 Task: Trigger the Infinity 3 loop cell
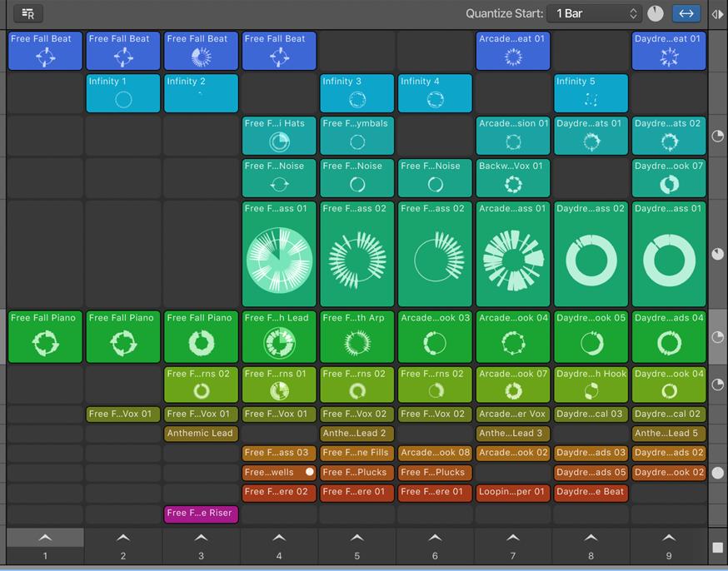(357, 93)
